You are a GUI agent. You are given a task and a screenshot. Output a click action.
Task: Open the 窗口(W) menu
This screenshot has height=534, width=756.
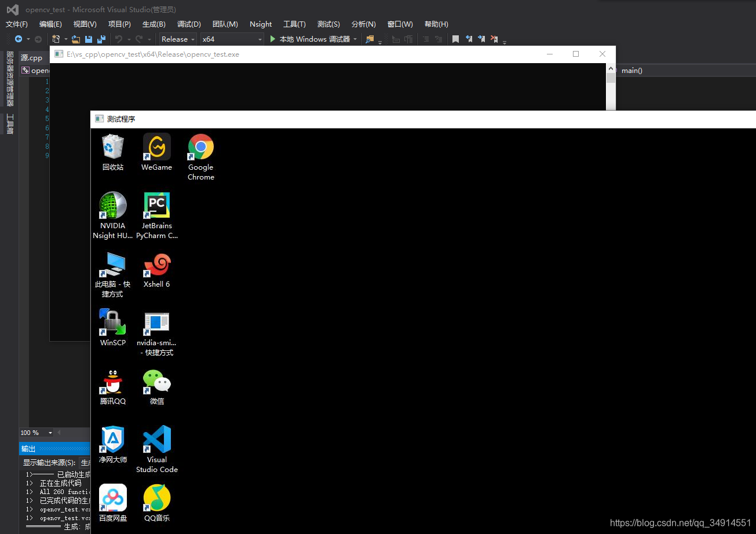400,24
